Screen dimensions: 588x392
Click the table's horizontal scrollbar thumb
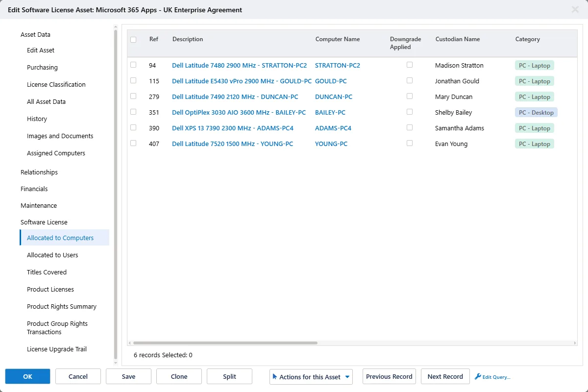(225, 343)
